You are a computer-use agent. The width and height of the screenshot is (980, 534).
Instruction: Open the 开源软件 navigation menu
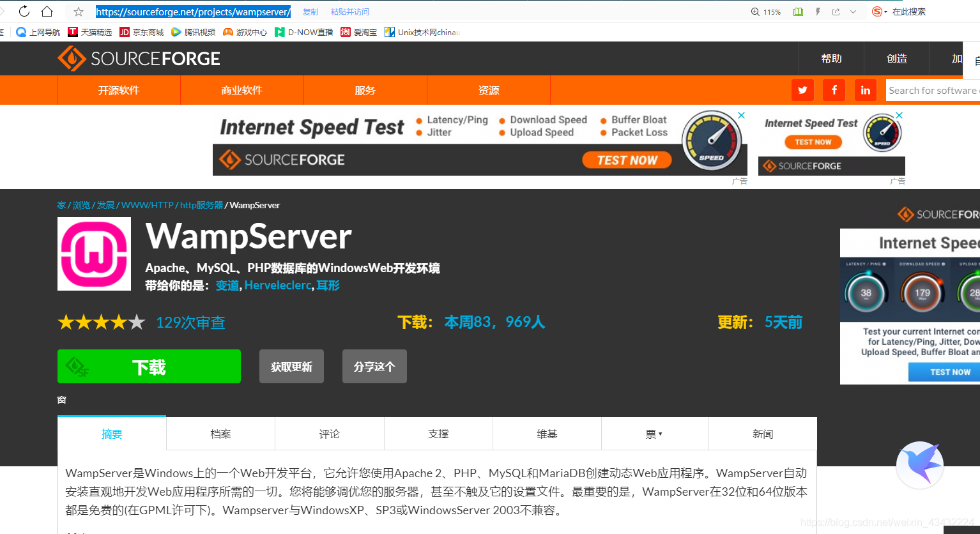point(119,90)
